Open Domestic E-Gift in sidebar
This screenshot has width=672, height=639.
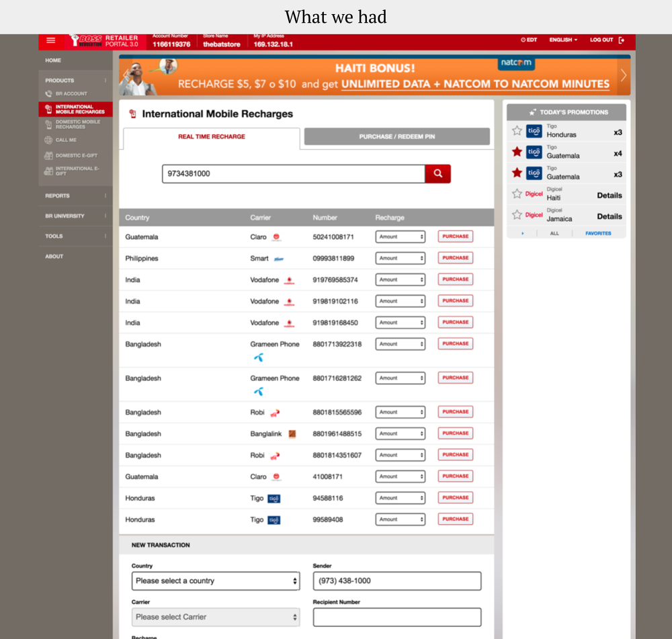pyautogui.click(x=76, y=155)
